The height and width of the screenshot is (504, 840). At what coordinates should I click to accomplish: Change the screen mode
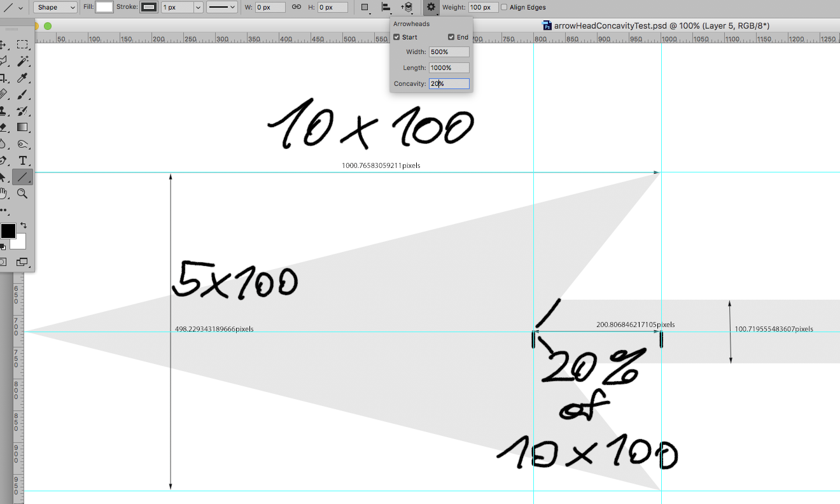coord(22,262)
